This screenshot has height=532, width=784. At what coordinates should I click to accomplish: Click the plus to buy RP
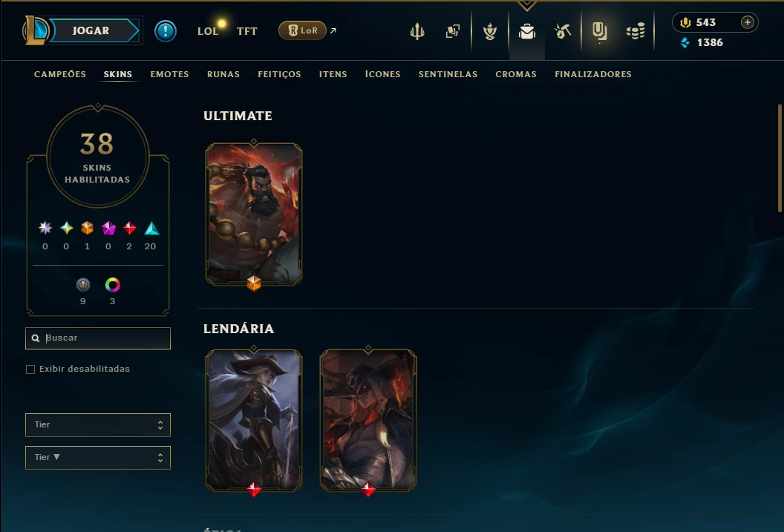(748, 22)
